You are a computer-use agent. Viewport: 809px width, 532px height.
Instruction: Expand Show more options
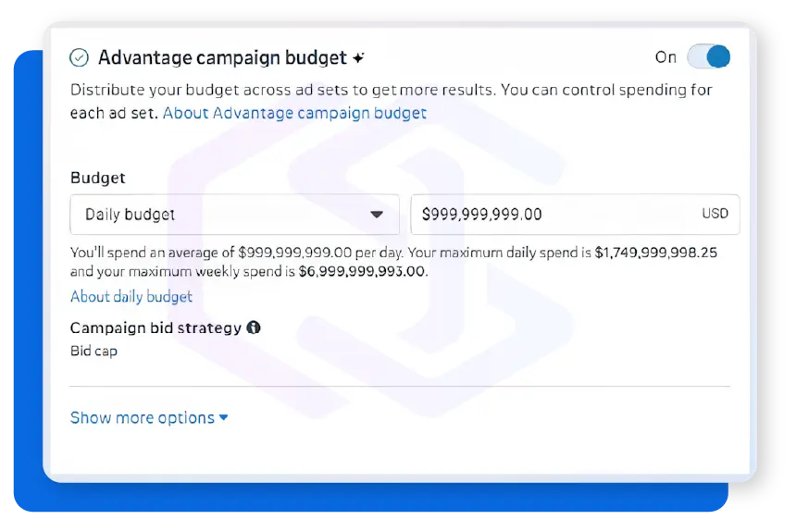click(143, 417)
